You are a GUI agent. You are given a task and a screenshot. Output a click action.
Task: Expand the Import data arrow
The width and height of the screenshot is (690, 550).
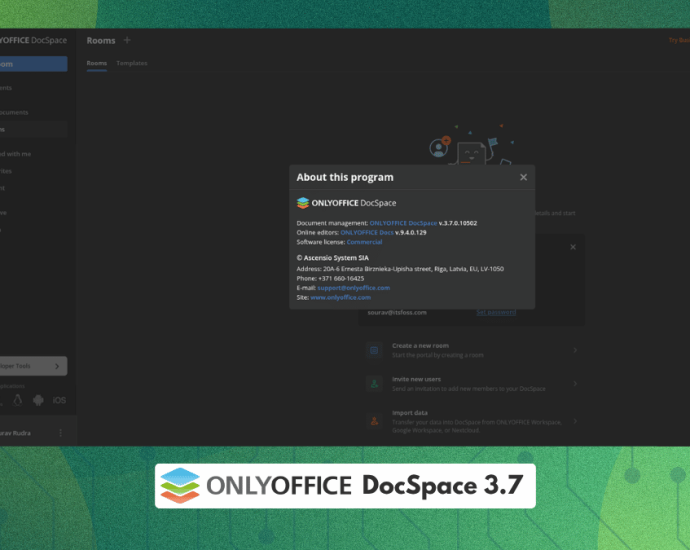click(x=575, y=421)
